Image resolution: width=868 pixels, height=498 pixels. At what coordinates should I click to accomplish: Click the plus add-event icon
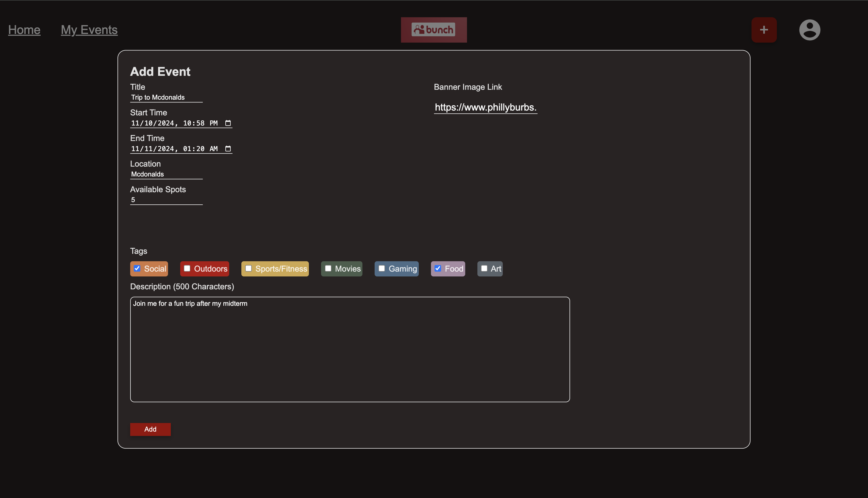pos(764,30)
